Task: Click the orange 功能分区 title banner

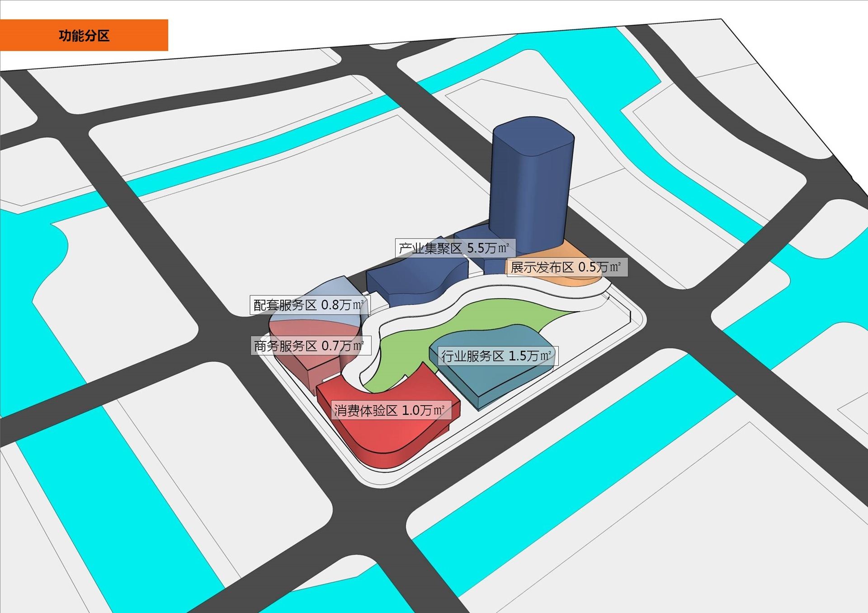Action: pos(84,35)
